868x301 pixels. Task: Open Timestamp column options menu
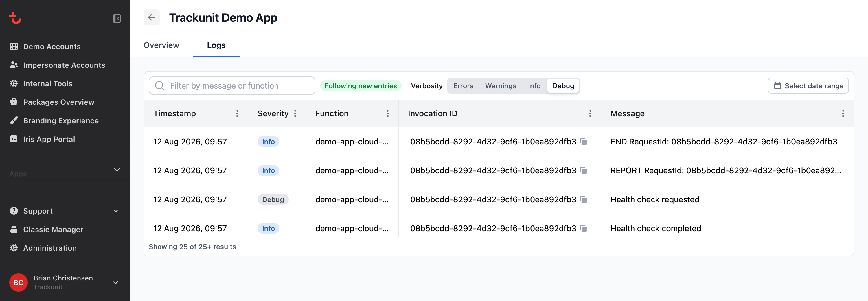[237, 113]
